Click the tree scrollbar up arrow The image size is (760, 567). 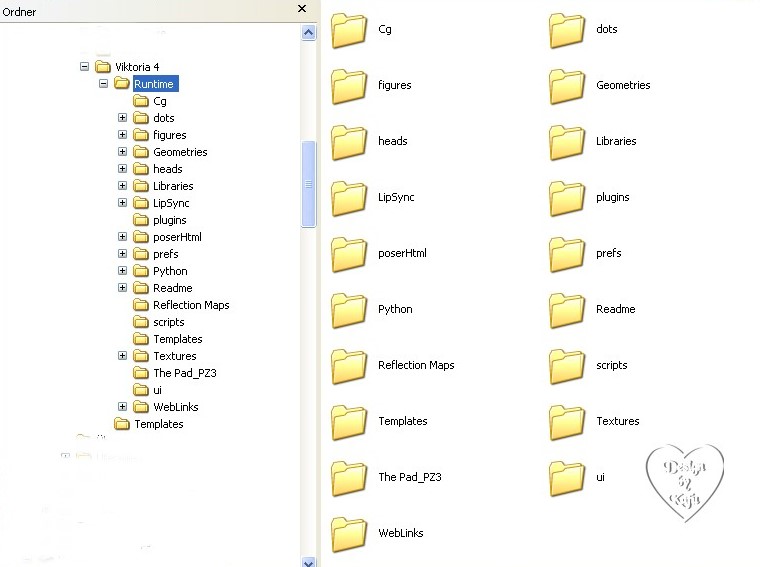pos(308,32)
